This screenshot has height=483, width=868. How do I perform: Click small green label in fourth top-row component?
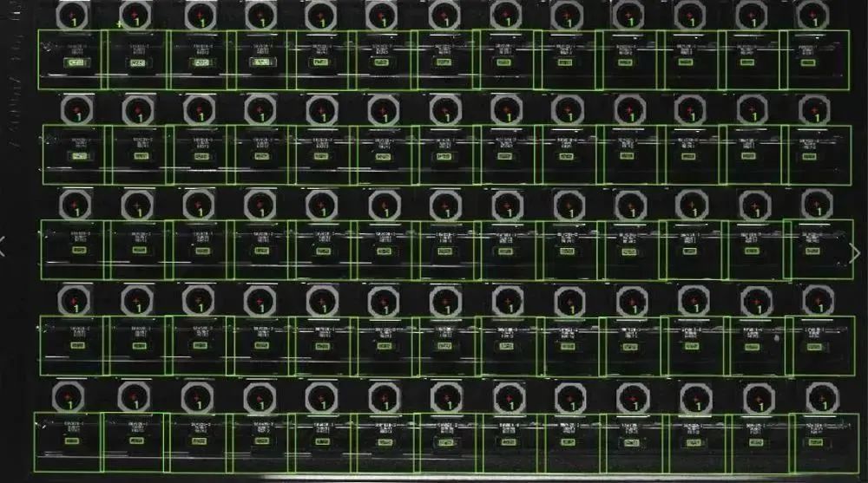260,62
